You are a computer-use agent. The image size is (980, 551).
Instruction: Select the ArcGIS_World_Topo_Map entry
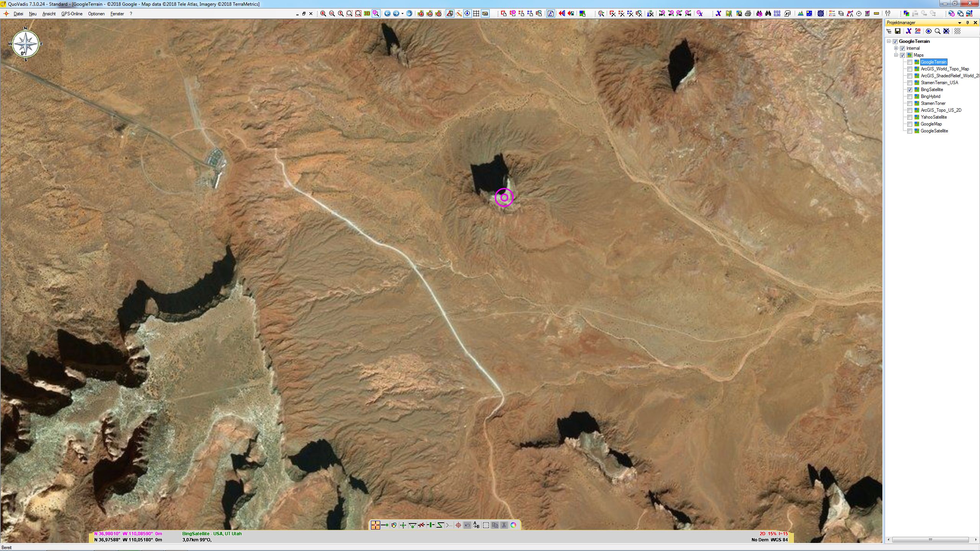tap(944, 69)
